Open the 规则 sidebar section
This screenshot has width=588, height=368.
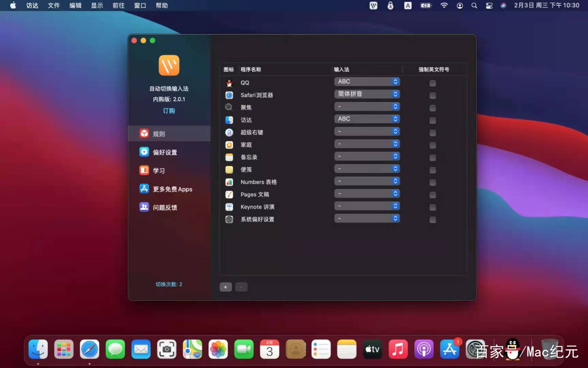(169, 134)
